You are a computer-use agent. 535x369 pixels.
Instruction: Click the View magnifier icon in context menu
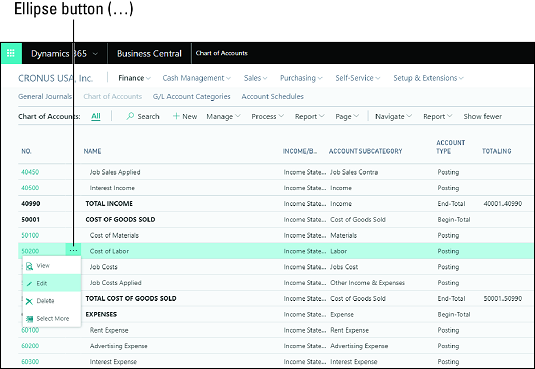(29, 266)
